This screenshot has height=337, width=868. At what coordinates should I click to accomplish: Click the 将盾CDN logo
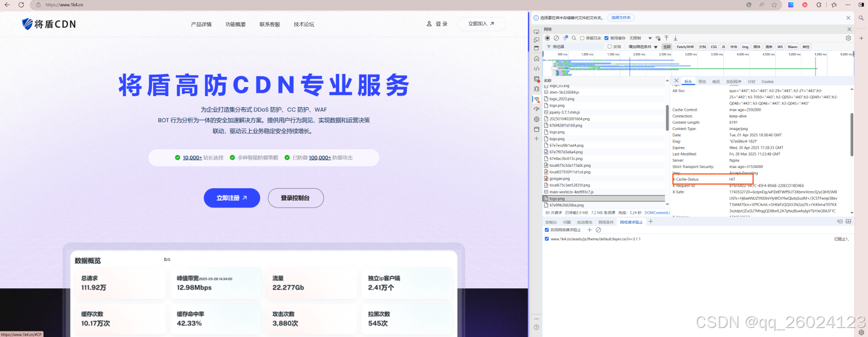(x=49, y=24)
